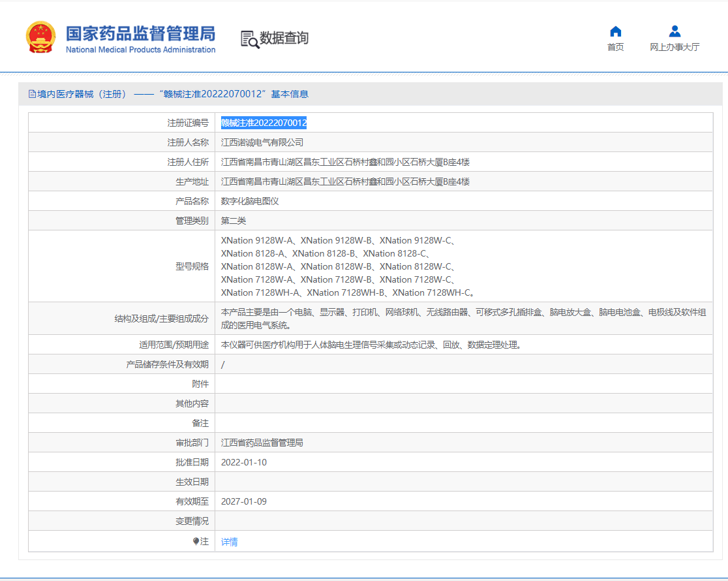Click 境内医疗器械（注册） breadcrumb heading

point(82,94)
